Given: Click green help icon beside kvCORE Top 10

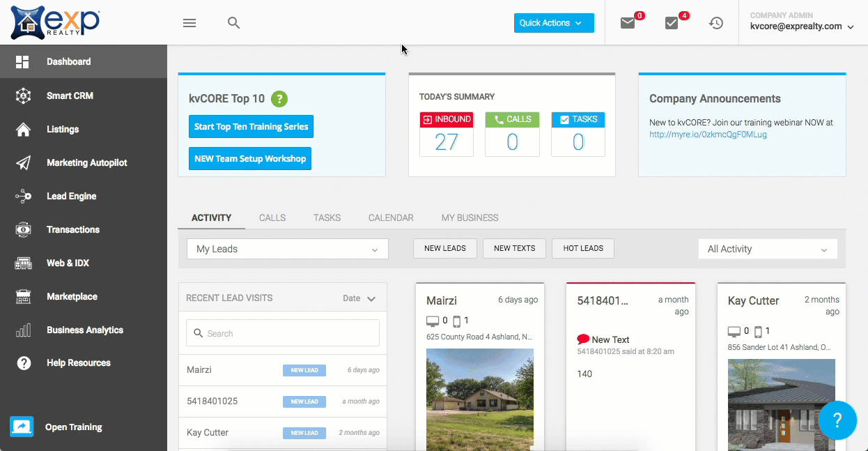Looking at the screenshot, I should pos(279,98).
